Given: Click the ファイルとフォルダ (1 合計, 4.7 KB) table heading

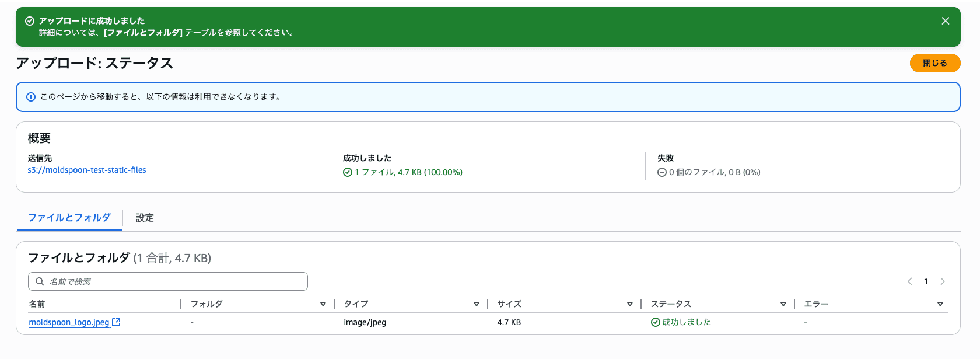Looking at the screenshot, I should click(x=120, y=258).
